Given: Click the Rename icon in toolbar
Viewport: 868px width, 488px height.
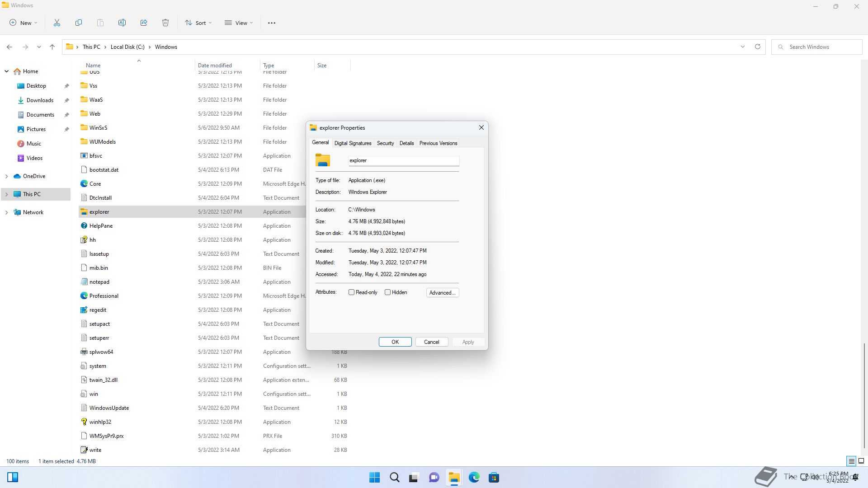Looking at the screenshot, I should coord(122,23).
